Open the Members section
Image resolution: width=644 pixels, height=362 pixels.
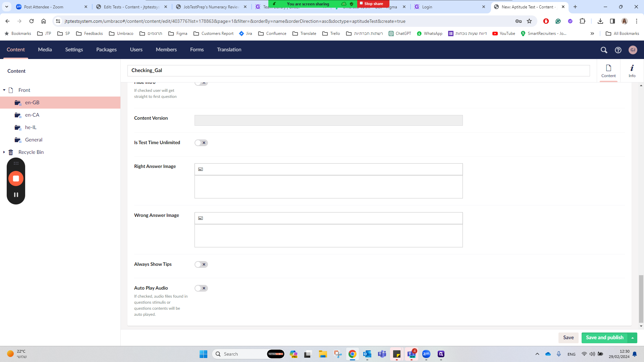click(166, 50)
